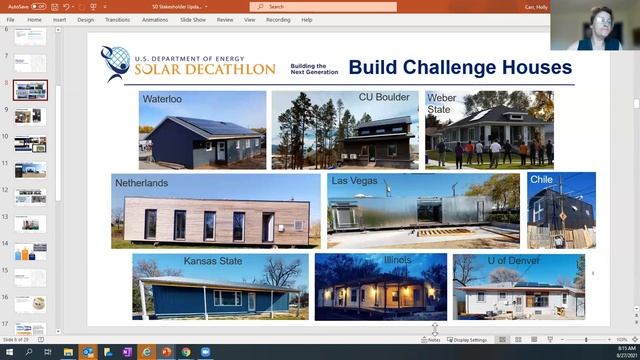Select the Kansas State house photo
Image resolution: width=640 pixels, height=360 pixels.
220,287
